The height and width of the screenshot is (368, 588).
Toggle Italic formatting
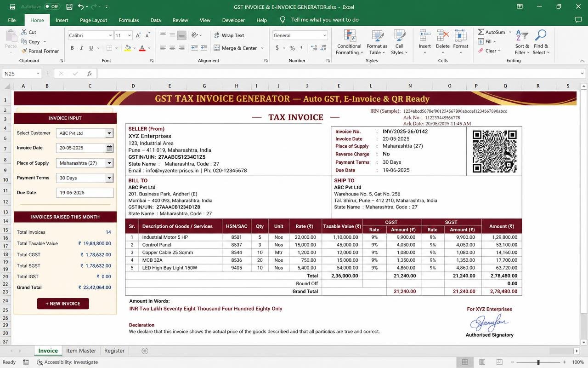[x=82, y=48]
